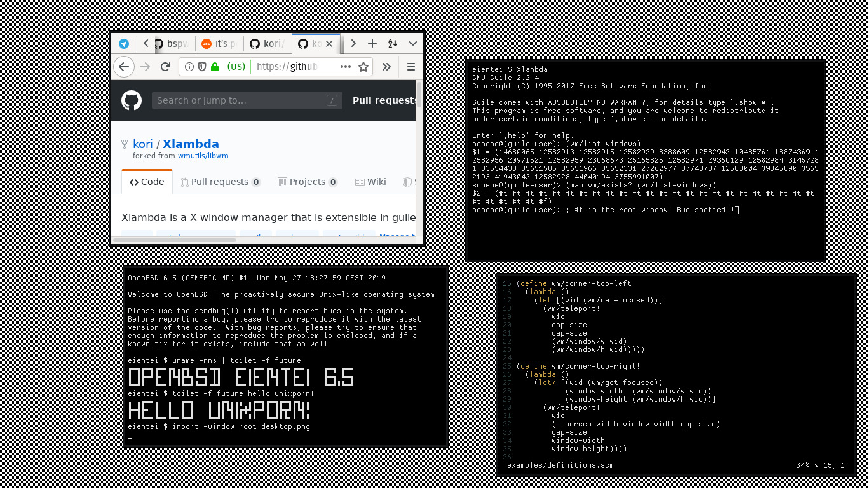868x488 pixels.
Task: Click the repository fork icon beside kori
Action: point(125,144)
